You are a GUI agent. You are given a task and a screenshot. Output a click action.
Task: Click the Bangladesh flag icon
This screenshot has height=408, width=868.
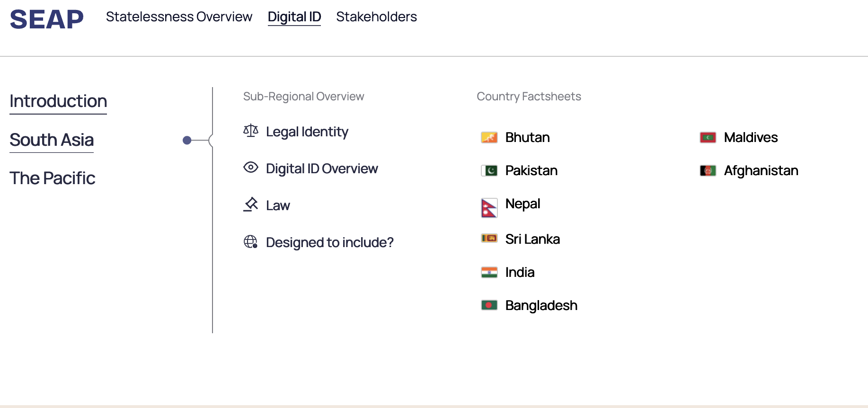pyautogui.click(x=489, y=305)
